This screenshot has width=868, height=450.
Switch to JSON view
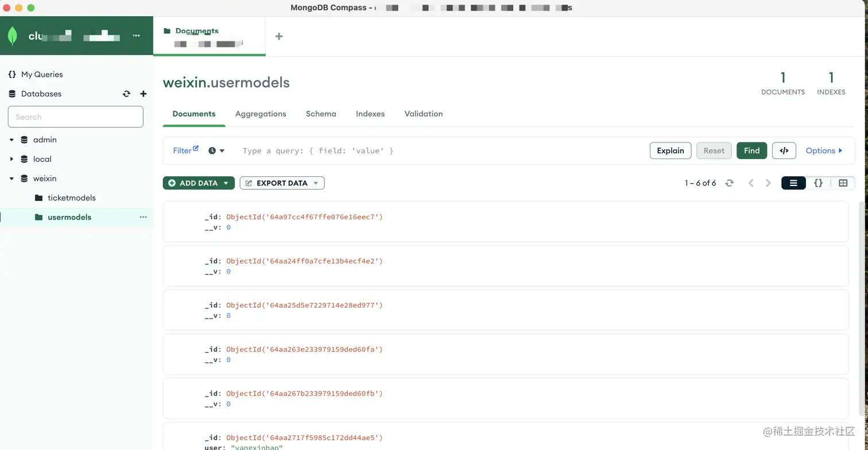pyautogui.click(x=818, y=183)
